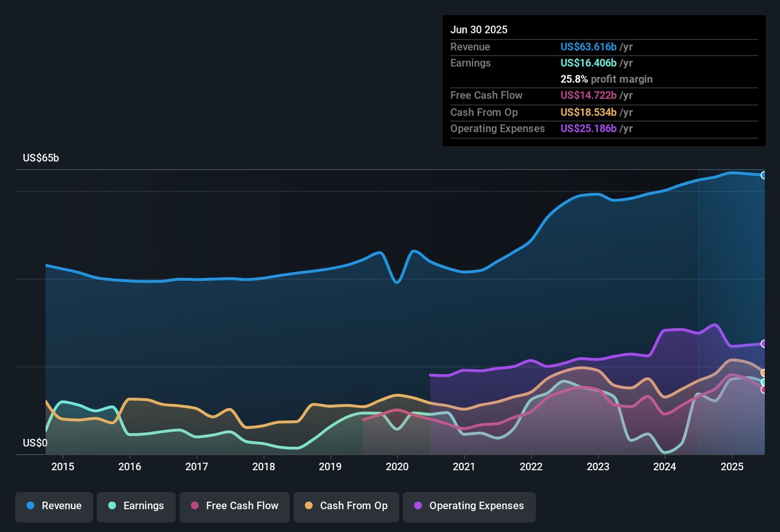Image resolution: width=780 pixels, height=532 pixels.
Task: Click the 2015 label on the x-axis
Action: 63,466
